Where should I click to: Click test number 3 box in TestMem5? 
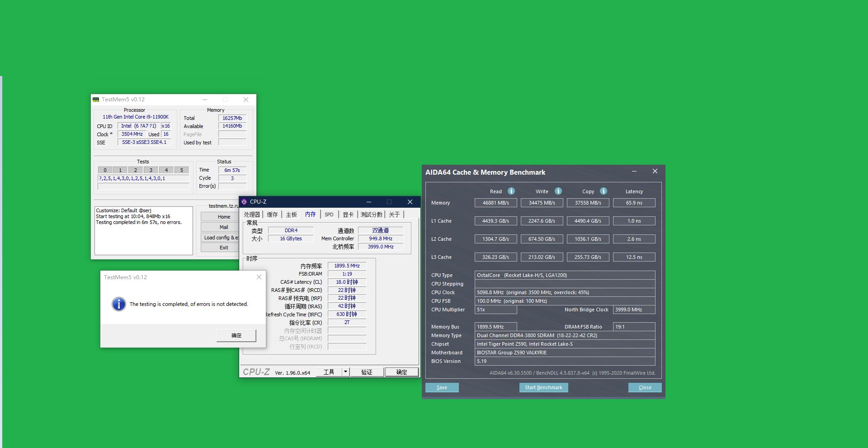click(151, 170)
